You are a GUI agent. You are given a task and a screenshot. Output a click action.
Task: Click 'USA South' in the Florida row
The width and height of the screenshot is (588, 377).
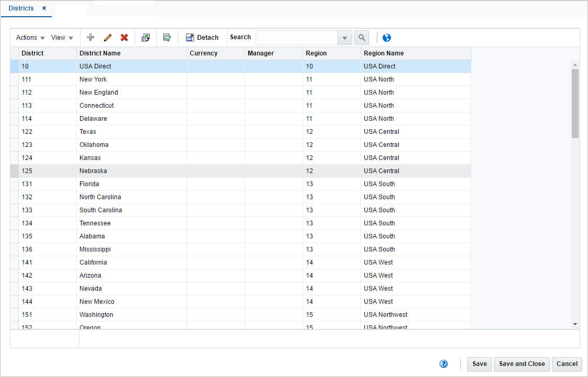click(x=416, y=184)
